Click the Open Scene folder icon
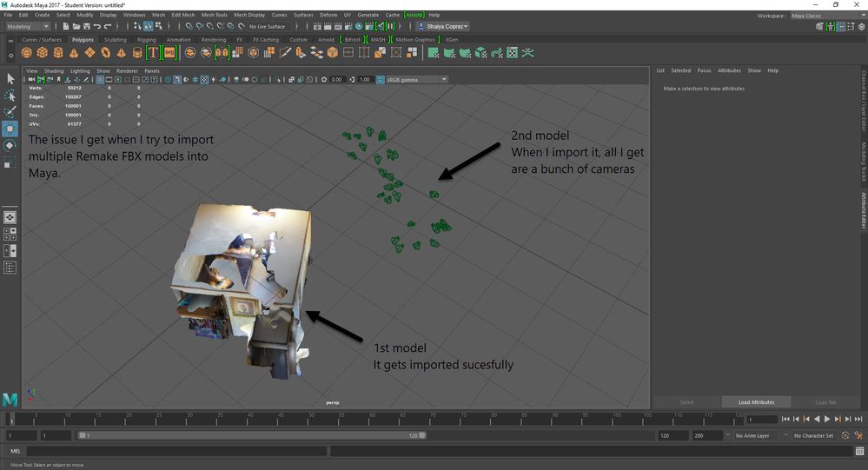This screenshot has height=470, width=868. click(x=76, y=26)
